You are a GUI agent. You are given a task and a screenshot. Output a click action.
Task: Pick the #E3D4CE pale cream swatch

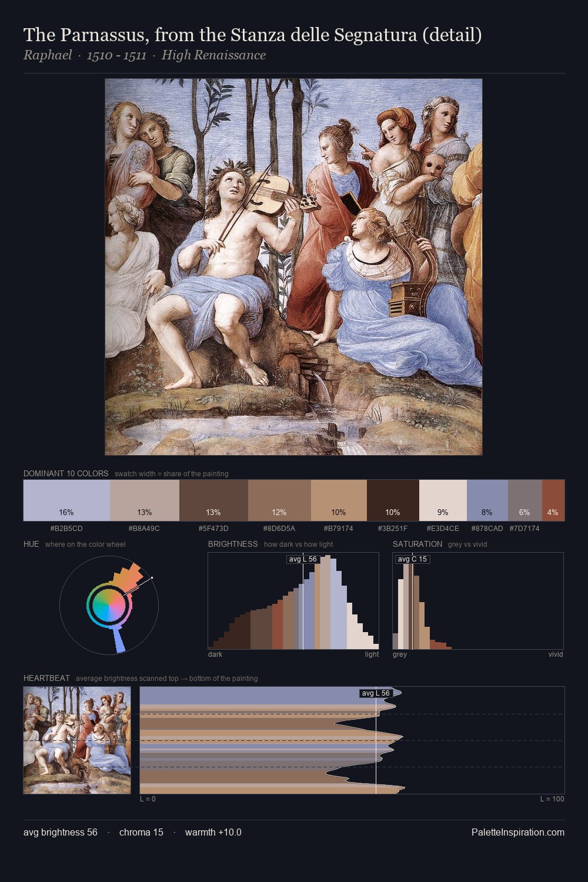pyautogui.click(x=443, y=500)
